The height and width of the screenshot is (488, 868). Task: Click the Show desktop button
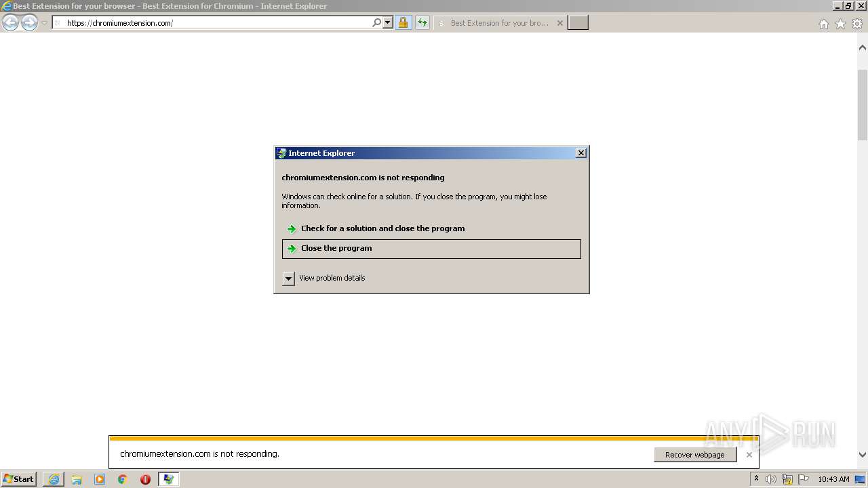(x=861, y=479)
